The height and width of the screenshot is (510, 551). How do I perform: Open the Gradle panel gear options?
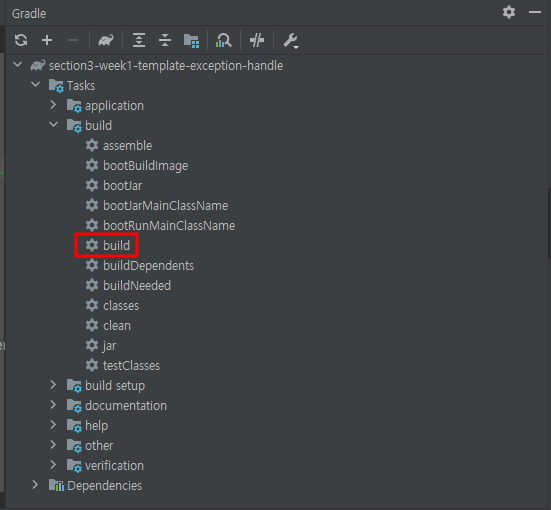coord(509,12)
